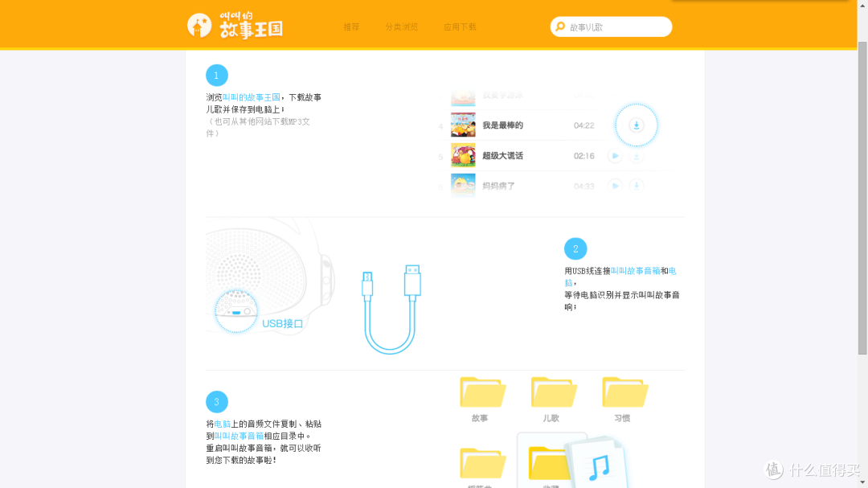Click the magnifier search icon
This screenshot has height=488, width=868.
click(x=560, y=27)
